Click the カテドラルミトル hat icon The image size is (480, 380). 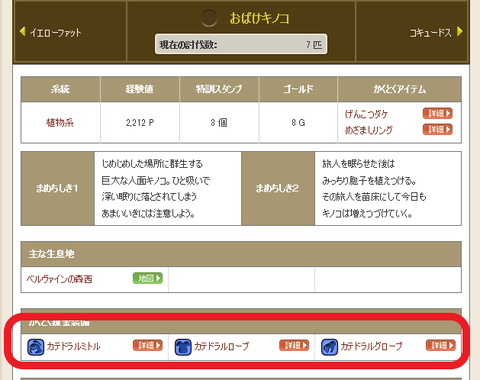pos(35,347)
